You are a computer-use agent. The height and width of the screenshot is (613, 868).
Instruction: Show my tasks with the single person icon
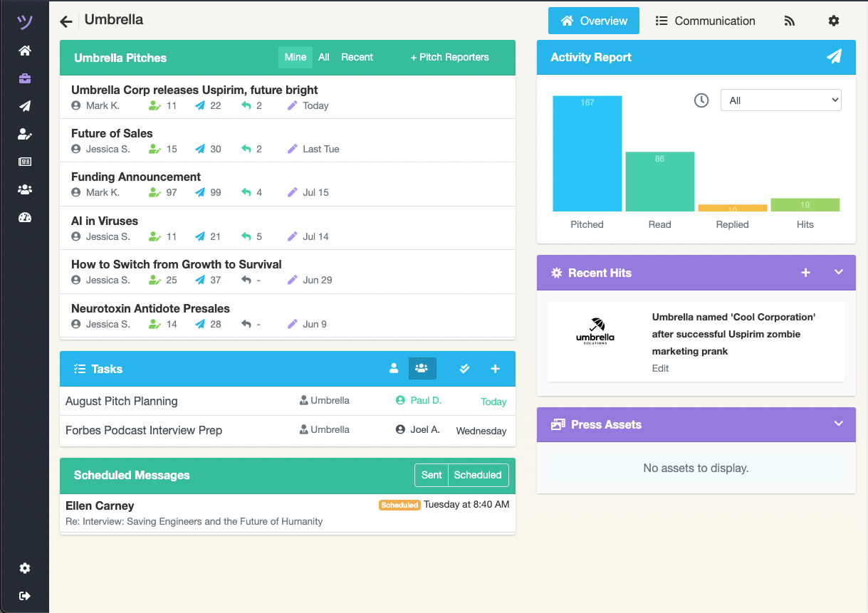(x=394, y=369)
